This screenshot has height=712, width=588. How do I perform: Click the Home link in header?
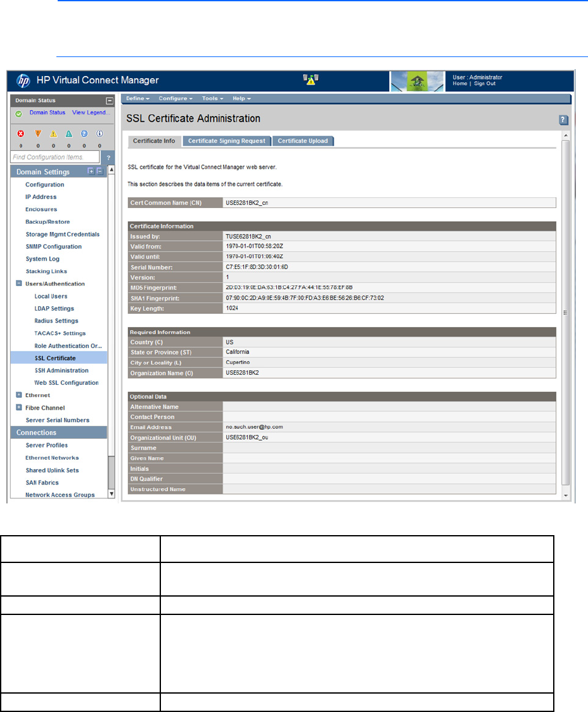[459, 84]
